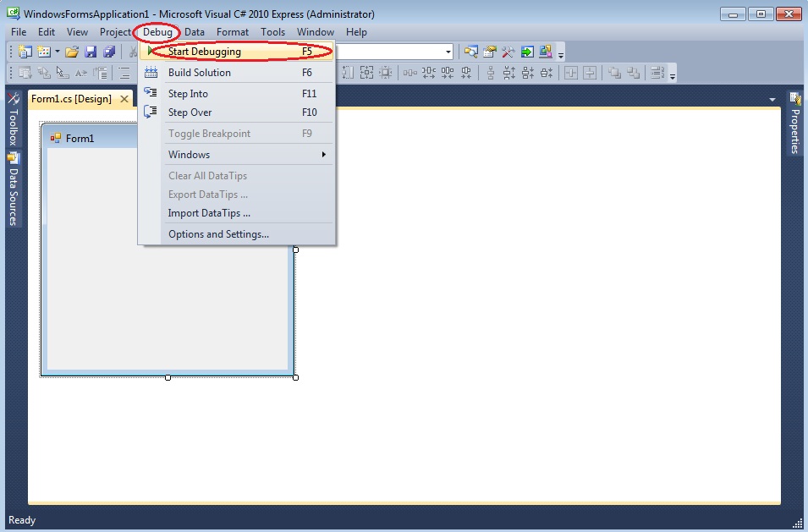This screenshot has height=532, width=808.
Task: Open the active documents dropdown arrow
Action: [x=772, y=100]
